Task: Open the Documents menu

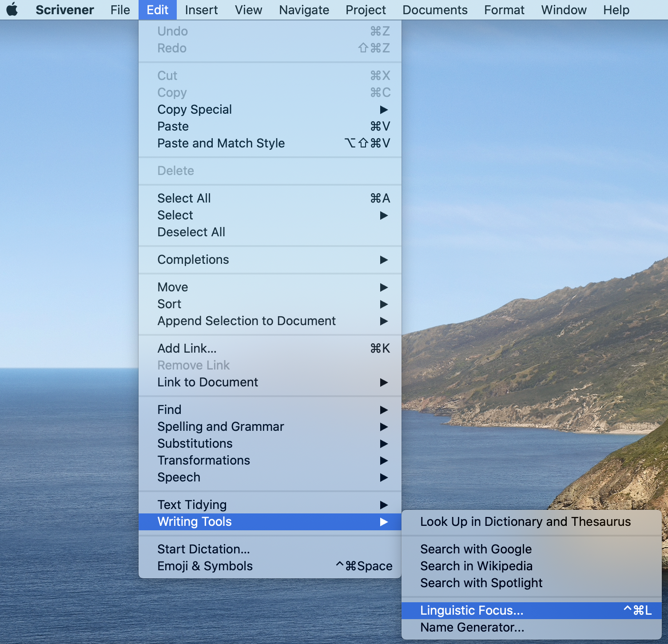Action: pyautogui.click(x=435, y=10)
